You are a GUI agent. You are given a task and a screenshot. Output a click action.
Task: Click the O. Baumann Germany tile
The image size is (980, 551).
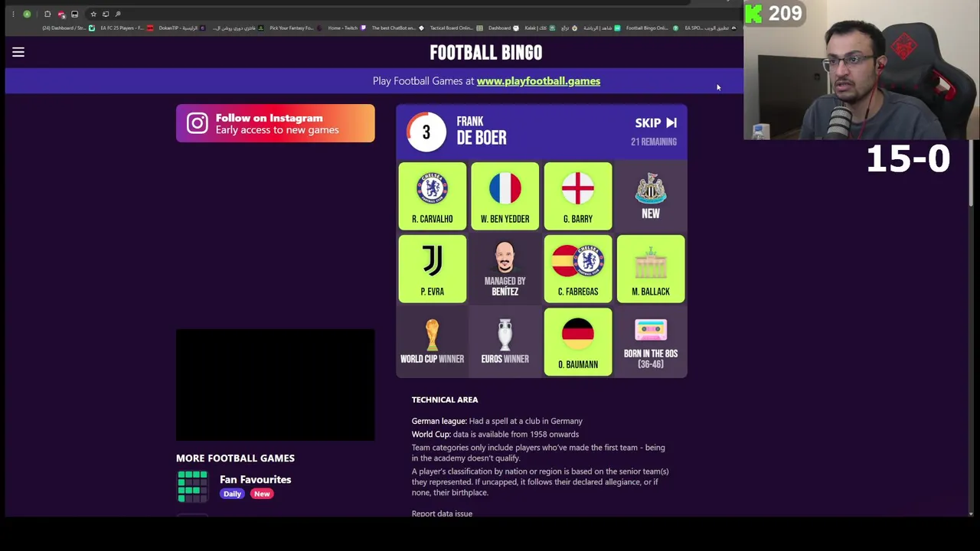tap(578, 341)
